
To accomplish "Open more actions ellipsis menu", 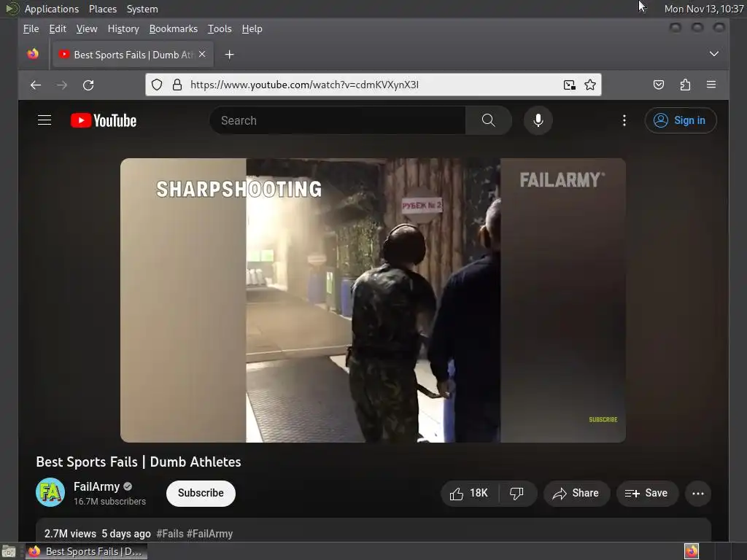I will [x=698, y=494].
